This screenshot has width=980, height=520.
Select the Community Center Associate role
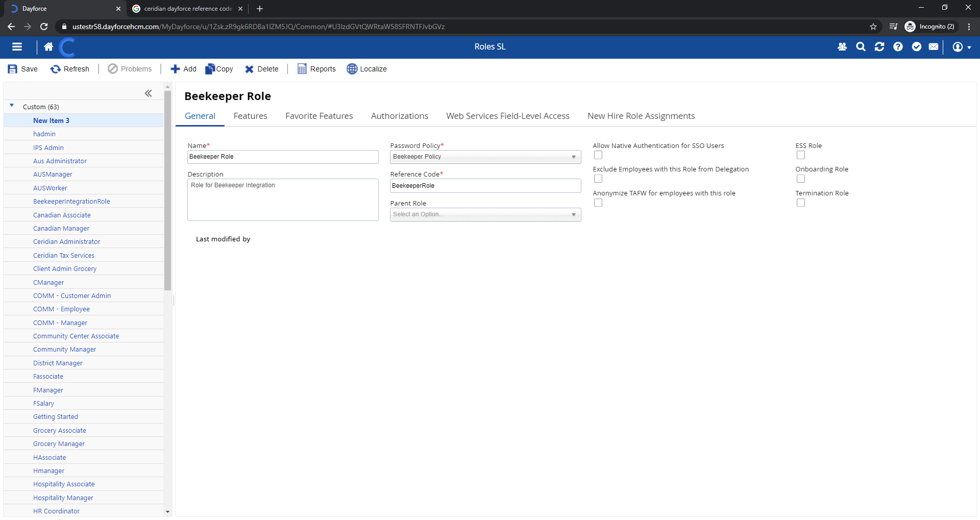[x=76, y=336]
